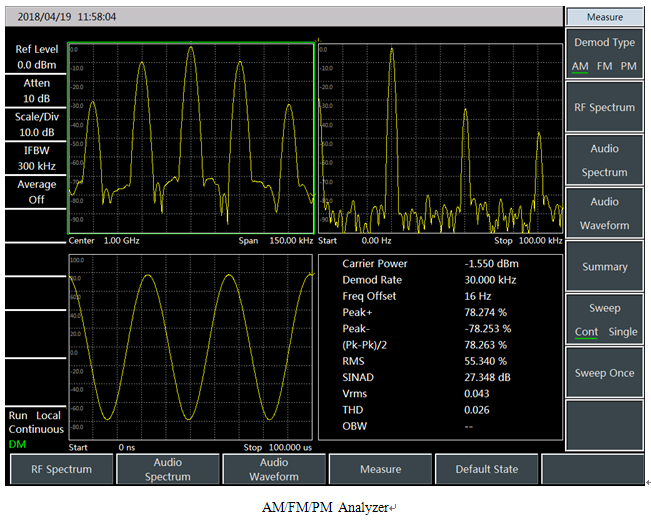Select the Measure bottom menu item
This screenshot has width=651, height=521.
[380, 469]
